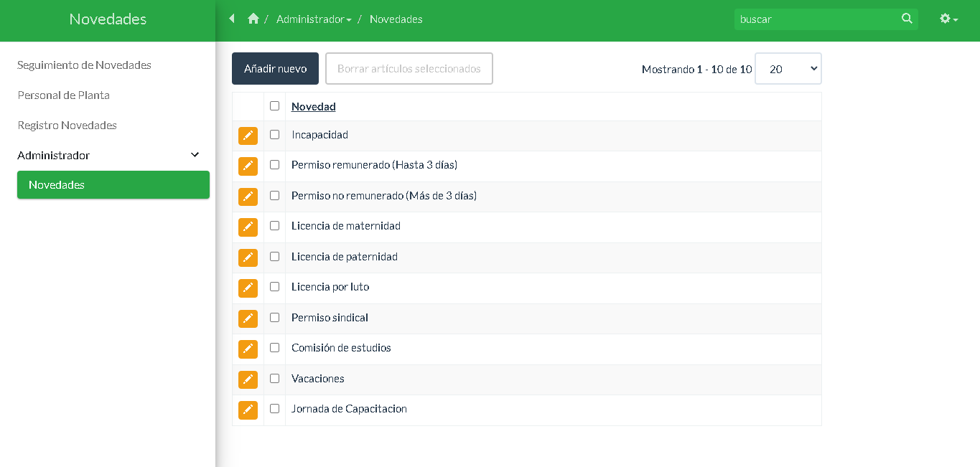Image resolution: width=980 pixels, height=467 pixels.
Task: Open Seguimiento de Novedades in sidebar
Action: pos(84,65)
